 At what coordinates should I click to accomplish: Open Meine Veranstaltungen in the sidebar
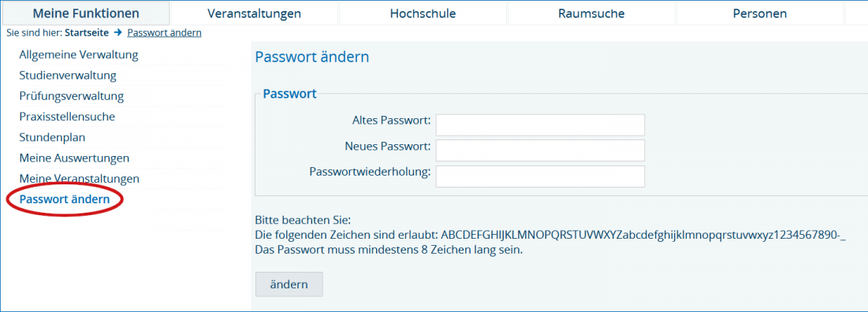[x=79, y=179]
